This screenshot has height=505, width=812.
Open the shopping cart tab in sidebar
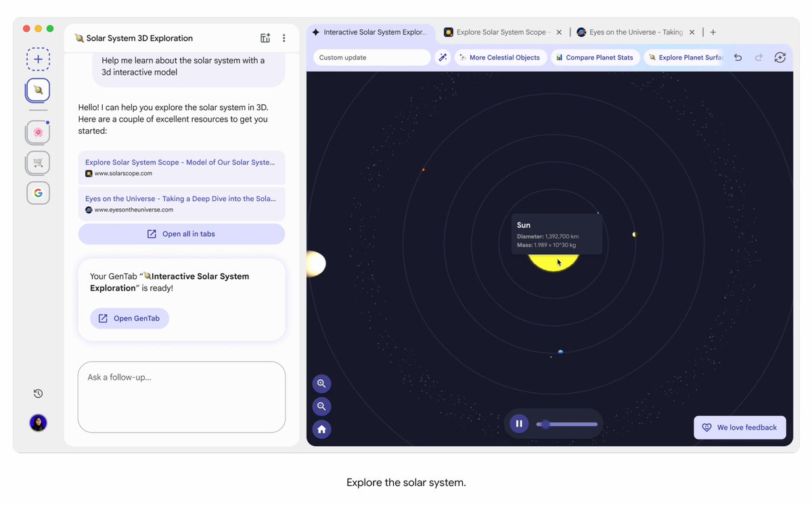(x=37, y=162)
